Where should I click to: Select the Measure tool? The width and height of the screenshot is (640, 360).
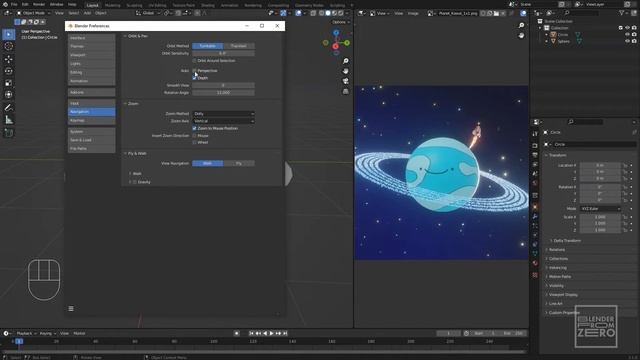8,120
